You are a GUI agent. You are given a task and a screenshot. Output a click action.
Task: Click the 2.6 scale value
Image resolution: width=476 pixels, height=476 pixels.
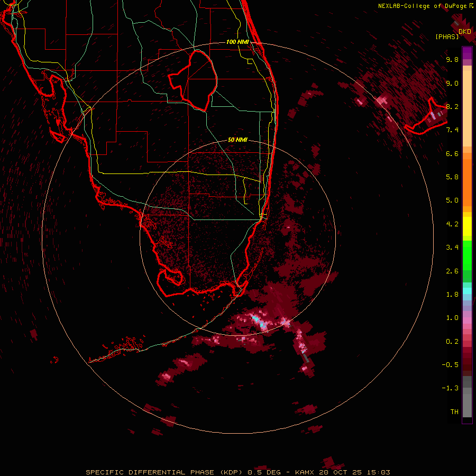click(x=452, y=271)
